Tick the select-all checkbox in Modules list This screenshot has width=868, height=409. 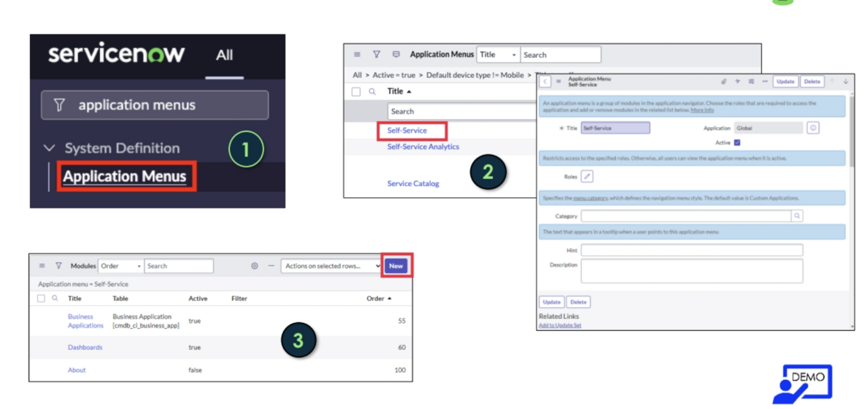click(x=41, y=298)
